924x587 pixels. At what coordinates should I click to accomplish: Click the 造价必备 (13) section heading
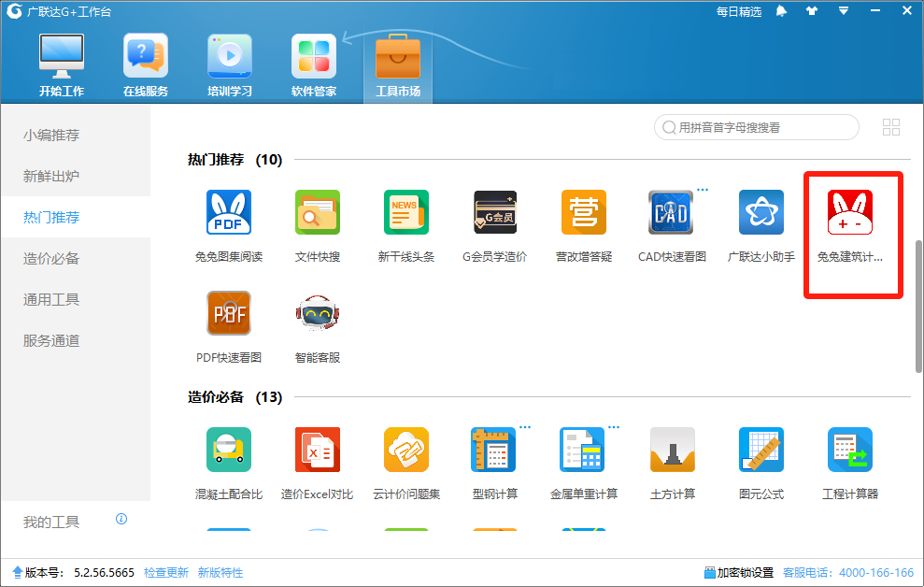tap(235, 397)
